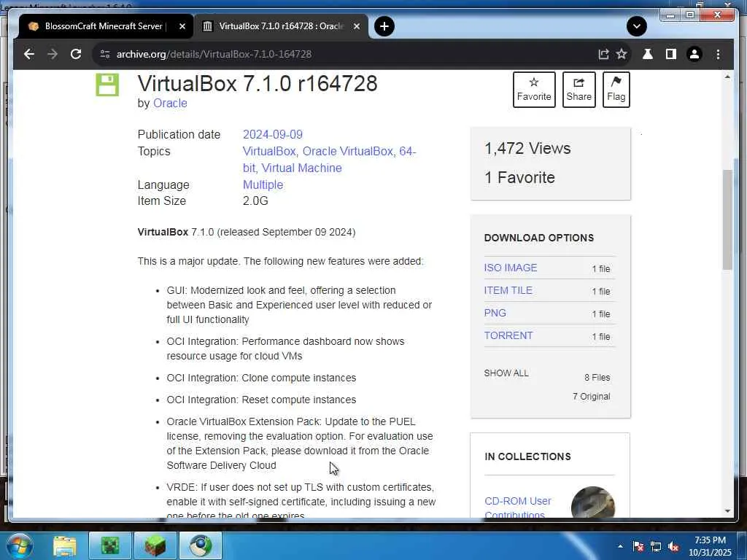
Task: Open the Oracle creator link
Action: pyautogui.click(x=170, y=104)
